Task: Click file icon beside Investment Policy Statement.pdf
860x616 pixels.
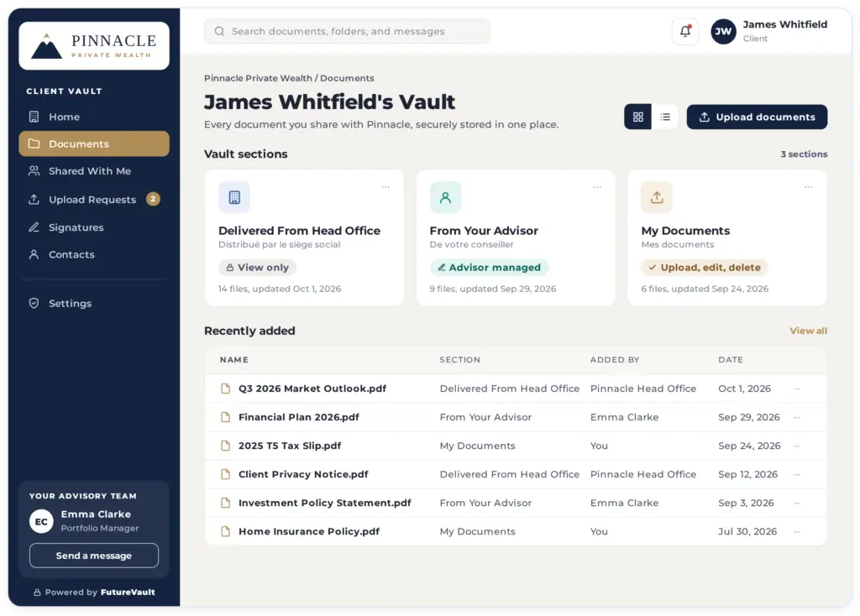Action: click(225, 503)
